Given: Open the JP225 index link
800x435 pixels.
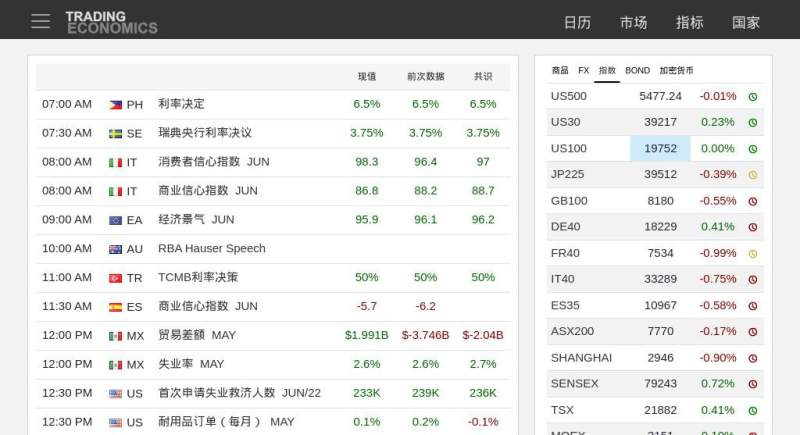Looking at the screenshot, I should (x=567, y=174).
